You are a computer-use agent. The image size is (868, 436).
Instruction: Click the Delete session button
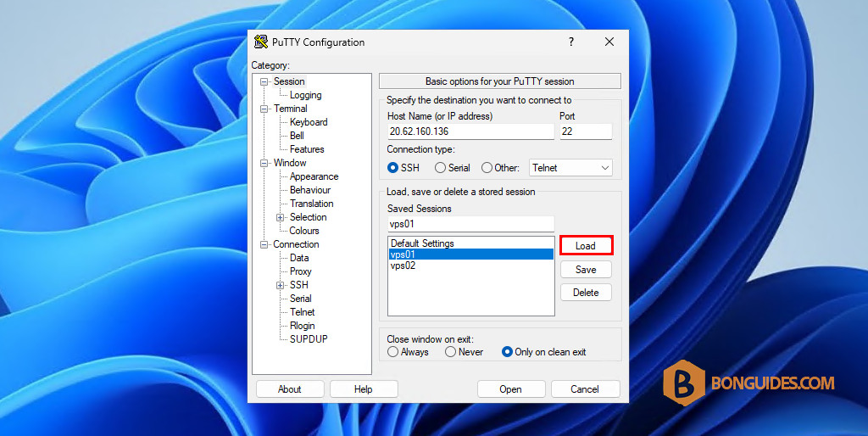pos(586,293)
